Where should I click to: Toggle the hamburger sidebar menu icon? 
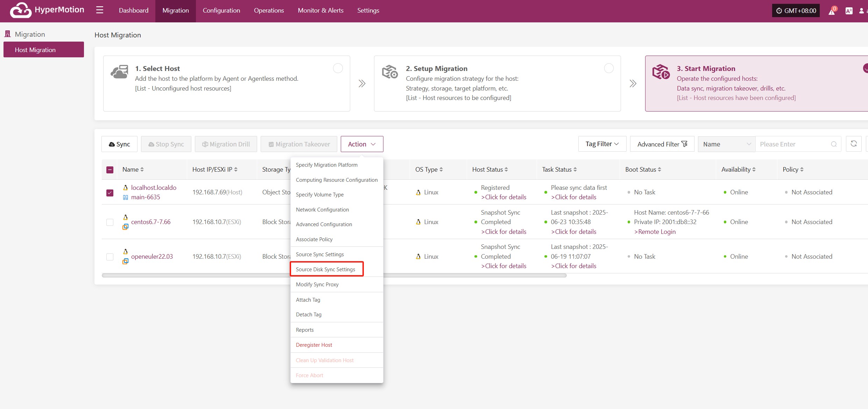tap(100, 10)
